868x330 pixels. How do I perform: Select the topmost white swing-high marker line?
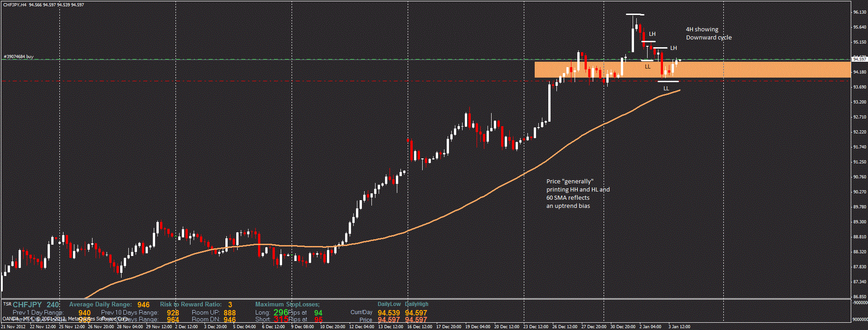coord(635,15)
